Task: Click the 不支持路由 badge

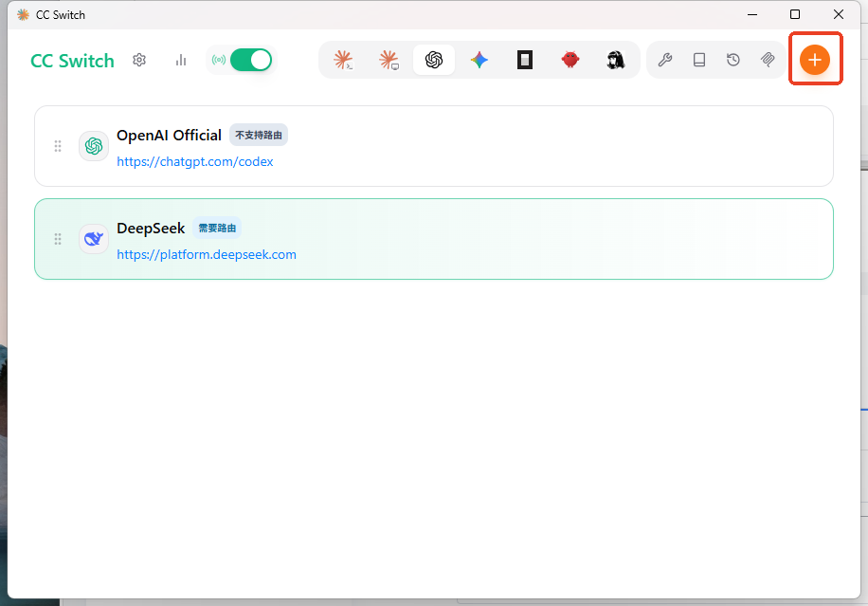Action: pyautogui.click(x=259, y=136)
